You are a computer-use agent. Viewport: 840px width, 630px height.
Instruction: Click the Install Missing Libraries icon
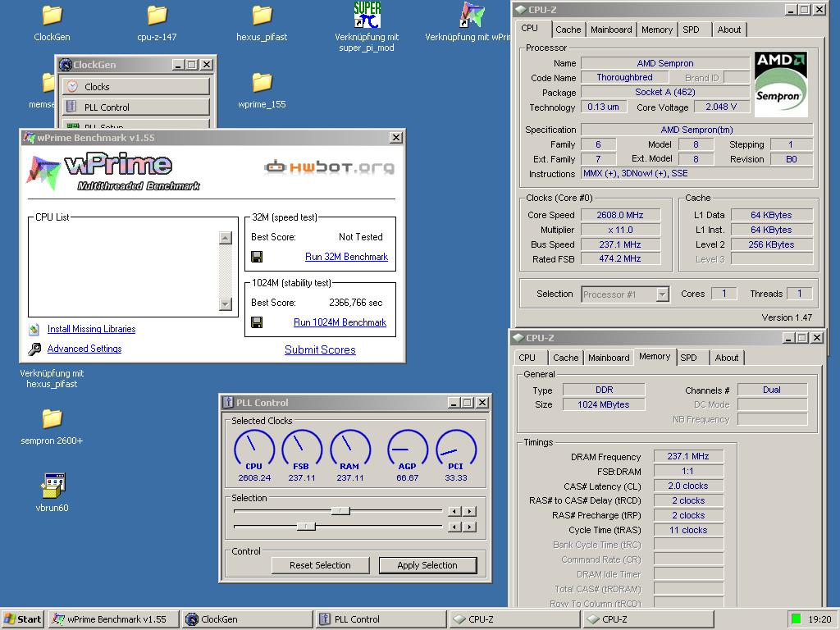click(34, 330)
